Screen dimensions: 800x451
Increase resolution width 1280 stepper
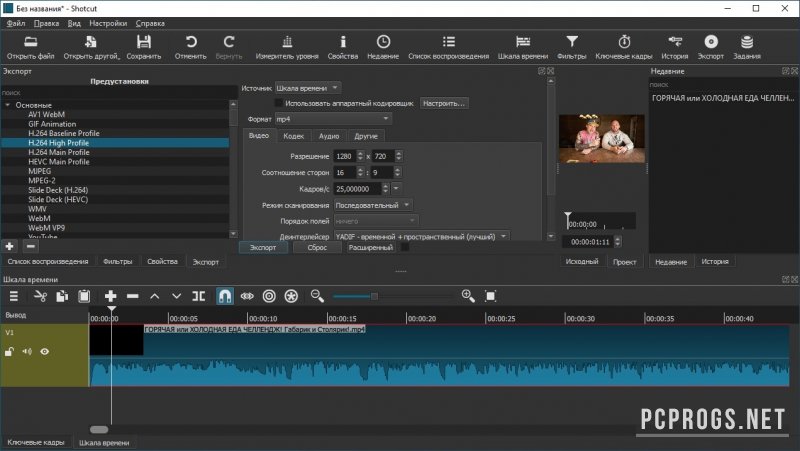[360, 154]
